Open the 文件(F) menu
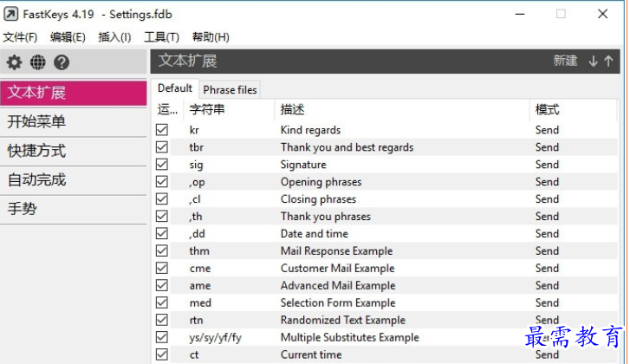Viewport: 630px width, 364px height. point(20,37)
